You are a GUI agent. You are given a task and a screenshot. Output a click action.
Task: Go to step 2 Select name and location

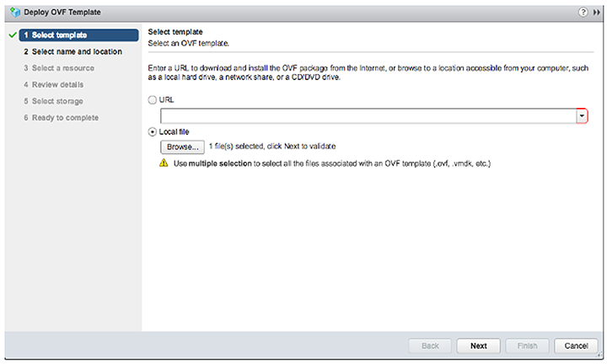[x=73, y=52]
